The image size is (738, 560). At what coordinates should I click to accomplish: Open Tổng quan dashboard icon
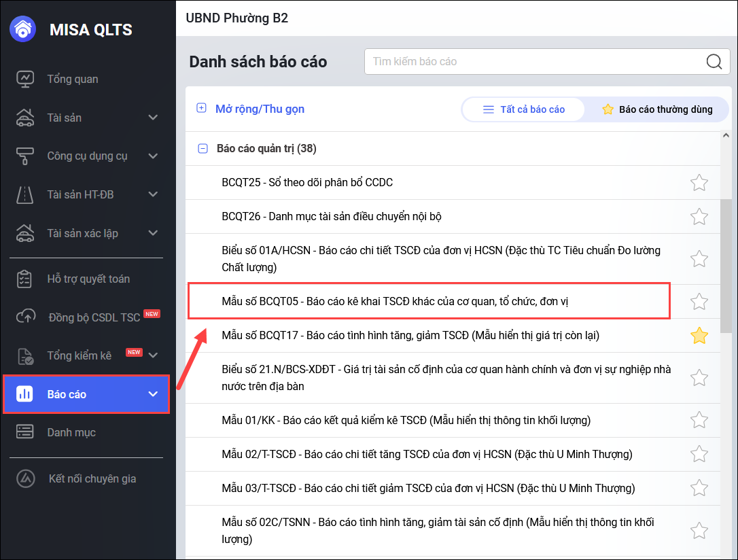tap(25, 79)
